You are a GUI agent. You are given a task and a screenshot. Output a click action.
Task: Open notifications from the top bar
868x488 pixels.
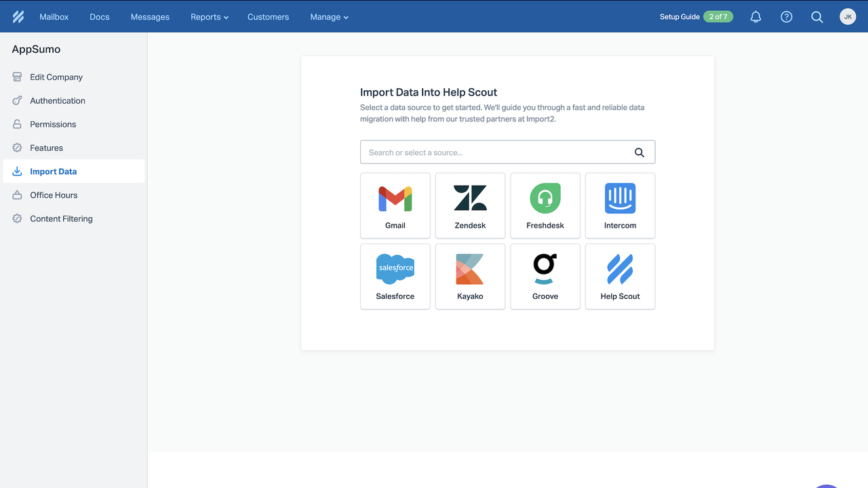coord(755,16)
